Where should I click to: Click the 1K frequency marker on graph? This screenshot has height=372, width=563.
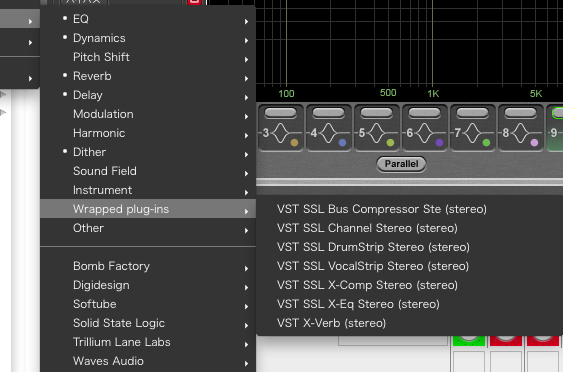pyautogui.click(x=433, y=94)
